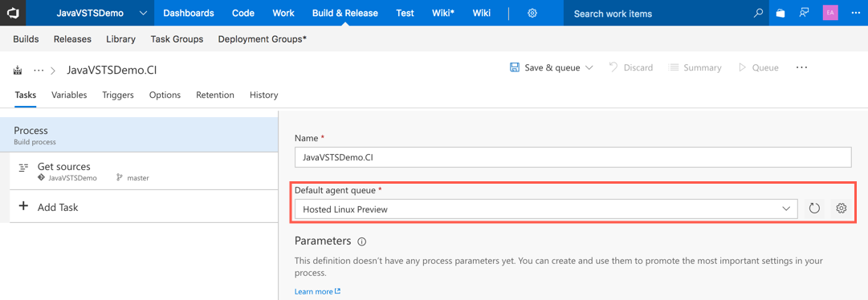
Task: Click the Name field JavaVSTSDemo.CI
Action: click(x=573, y=157)
